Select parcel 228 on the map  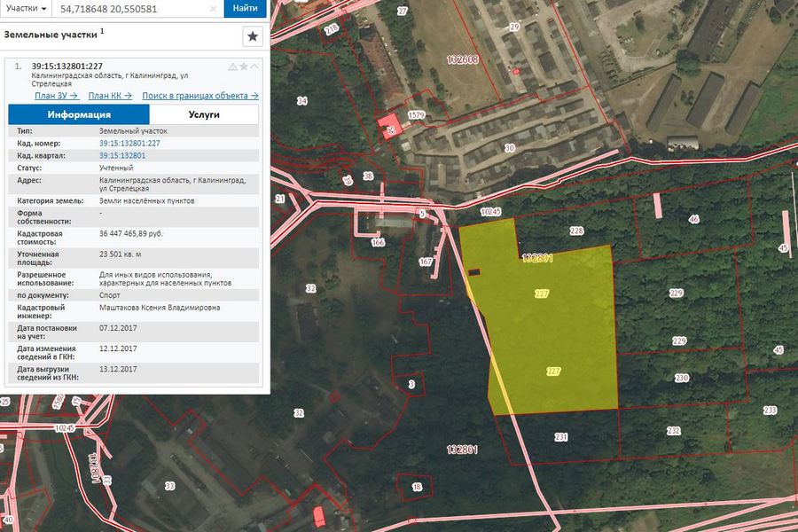click(x=576, y=231)
